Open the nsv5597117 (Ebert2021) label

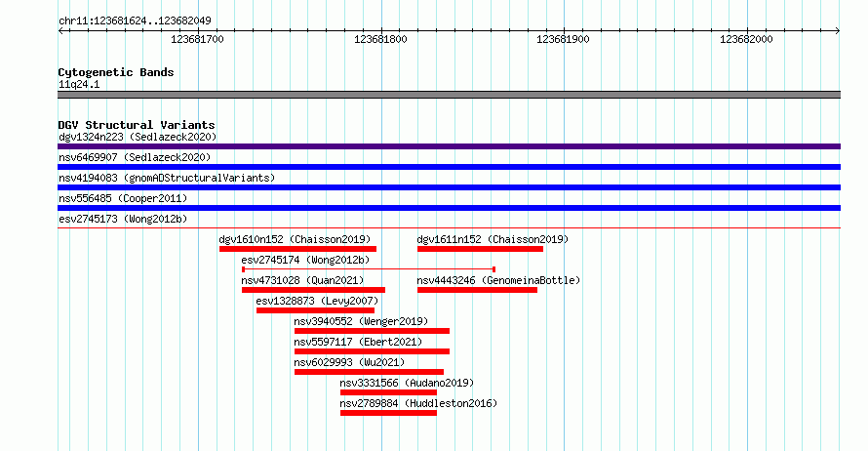358,342
